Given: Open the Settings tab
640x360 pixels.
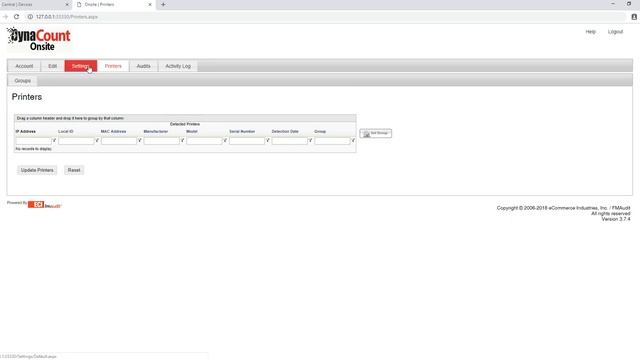Looking at the screenshot, I should 81,66.
